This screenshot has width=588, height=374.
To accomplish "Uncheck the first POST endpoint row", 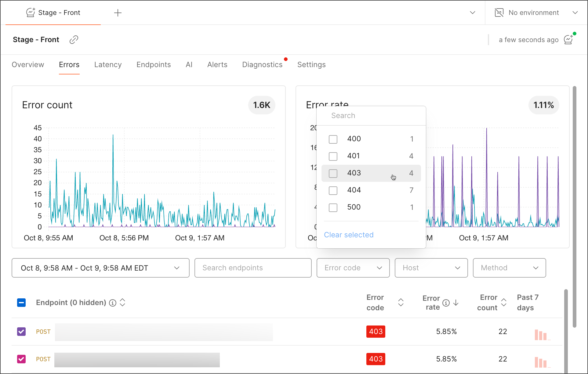I will coord(21,332).
